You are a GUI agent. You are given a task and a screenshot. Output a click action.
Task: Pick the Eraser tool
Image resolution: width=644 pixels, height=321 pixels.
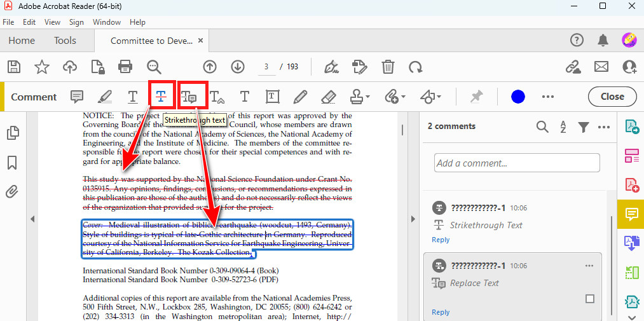tap(328, 97)
